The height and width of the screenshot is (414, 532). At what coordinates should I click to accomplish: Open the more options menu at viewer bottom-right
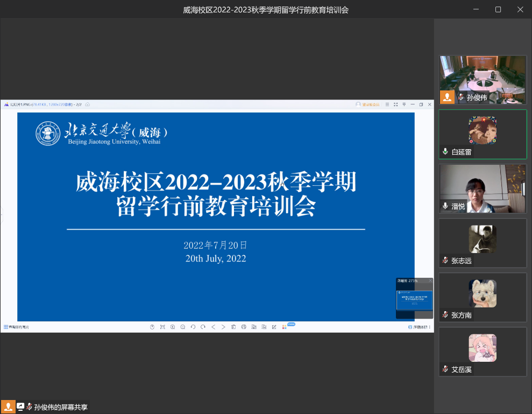tap(430, 327)
